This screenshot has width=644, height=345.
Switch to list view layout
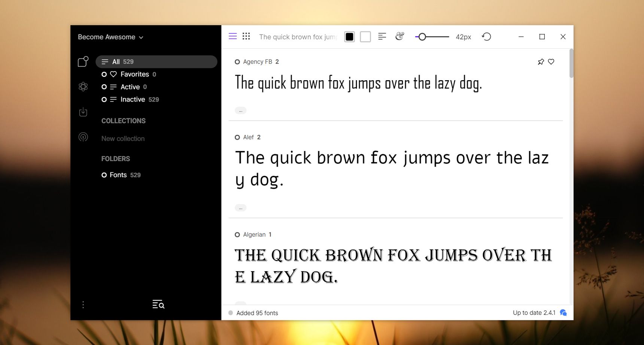pos(233,36)
